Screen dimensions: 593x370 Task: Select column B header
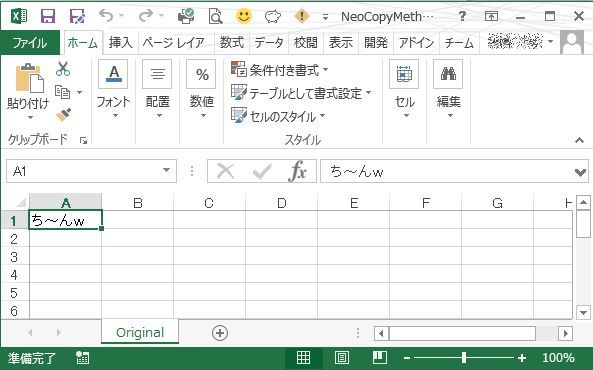[x=138, y=203]
